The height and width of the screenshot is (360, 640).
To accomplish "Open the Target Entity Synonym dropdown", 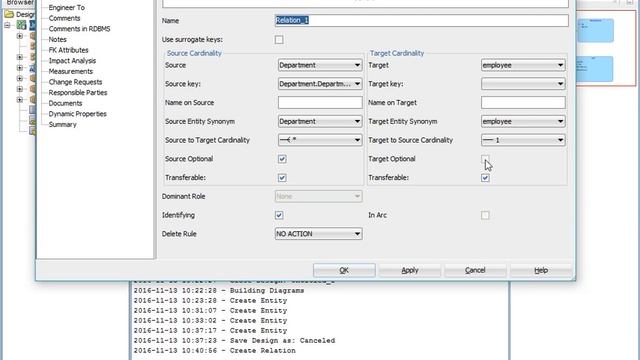I will point(523,121).
